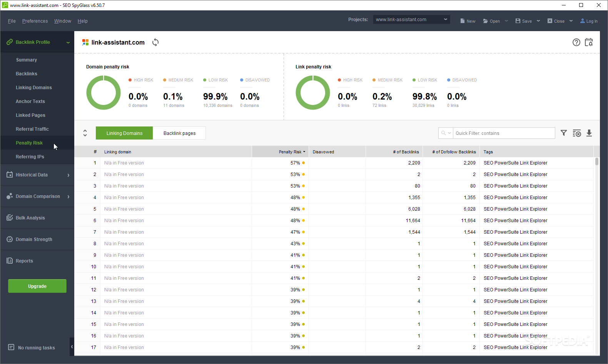
Task: Open the help question mark icon
Action: [576, 42]
